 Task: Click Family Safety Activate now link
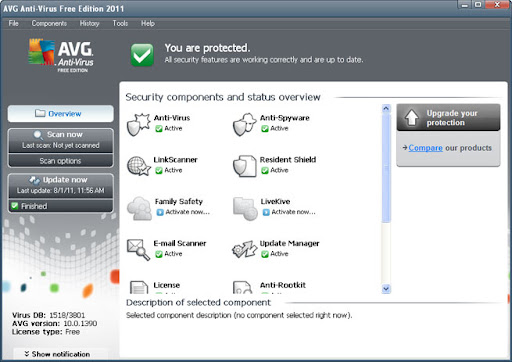point(188,212)
